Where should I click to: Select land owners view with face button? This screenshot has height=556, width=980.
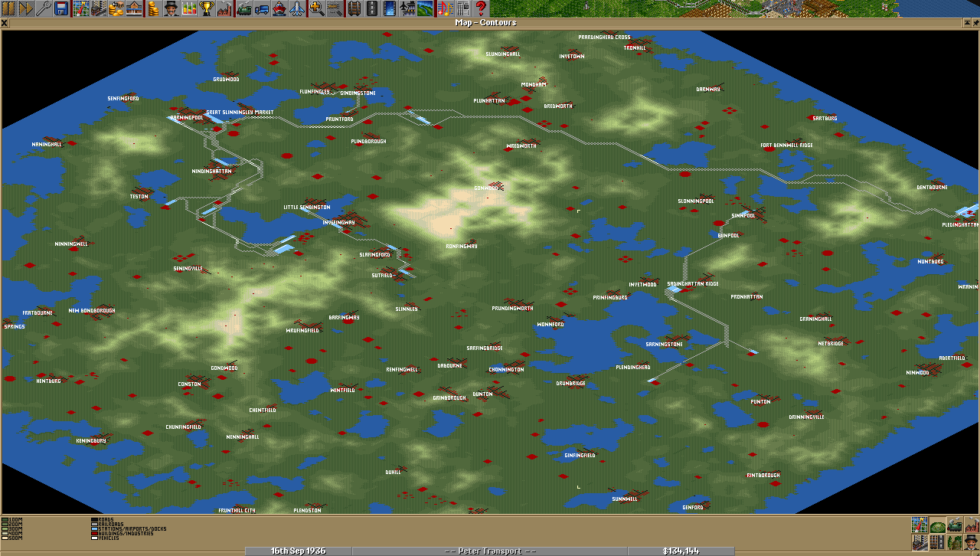(x=972, y=542)
